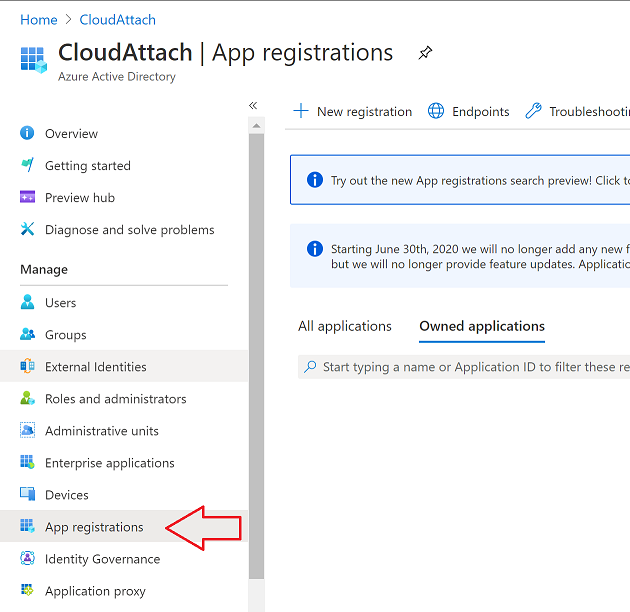Click the sidebar scrollbar thumb
The width and height of the screenshot is (630, 612).
tap(256, 356)
